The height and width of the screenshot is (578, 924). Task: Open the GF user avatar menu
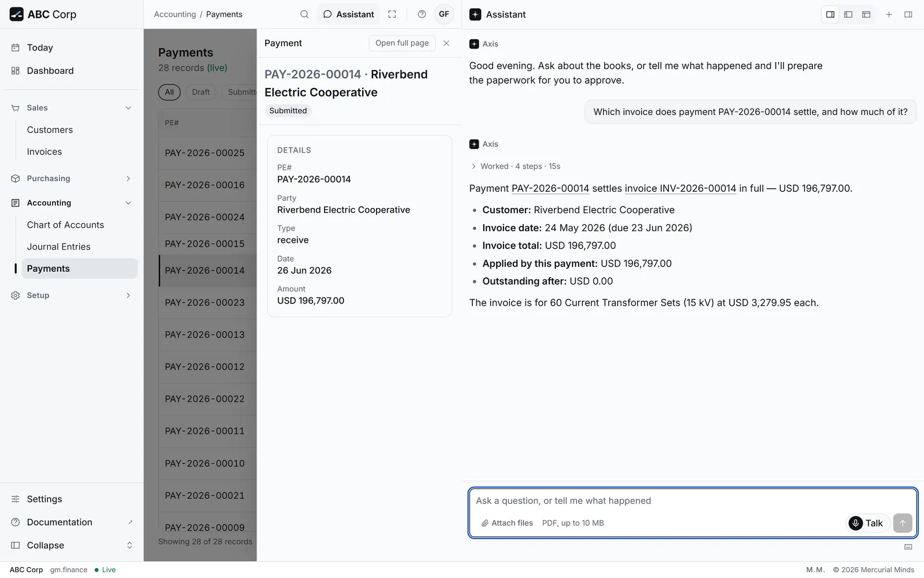click(x=444, y=14)
